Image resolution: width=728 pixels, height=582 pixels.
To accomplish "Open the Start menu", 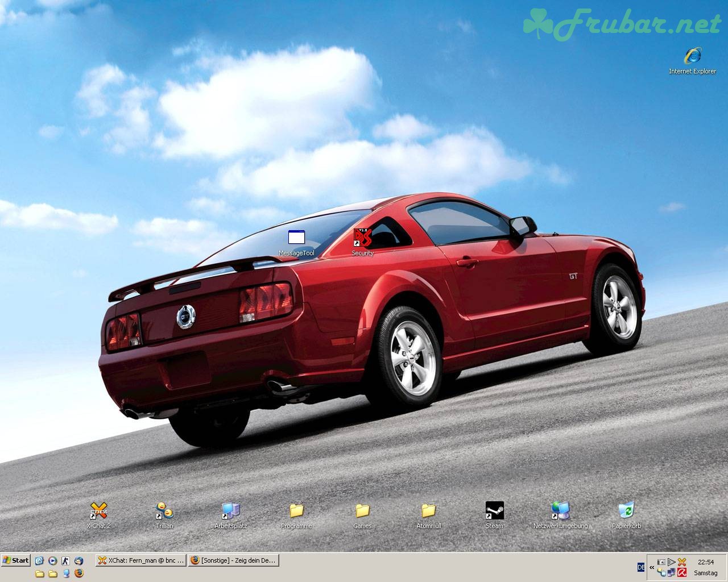I will pyautogui.click(x=16, y=560).
